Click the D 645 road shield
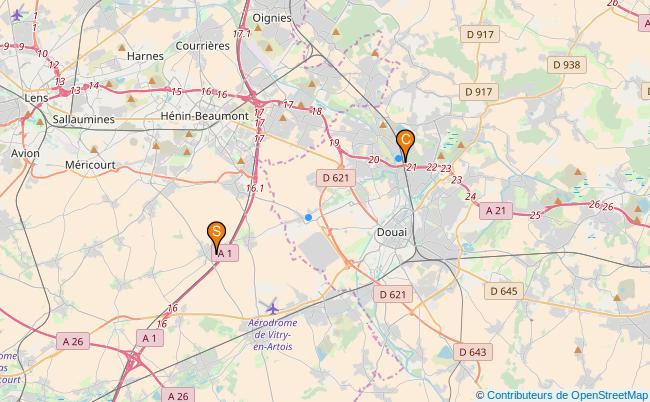The height and width of the screenshot is (402, 650). pyautogui.click(x=504, y=291)
